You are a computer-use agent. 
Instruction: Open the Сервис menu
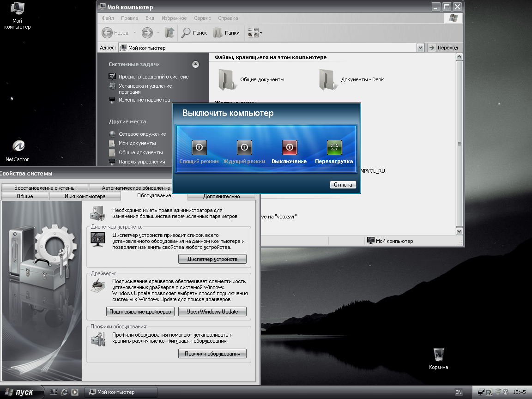pyautogui.click(x=202, y=18)
